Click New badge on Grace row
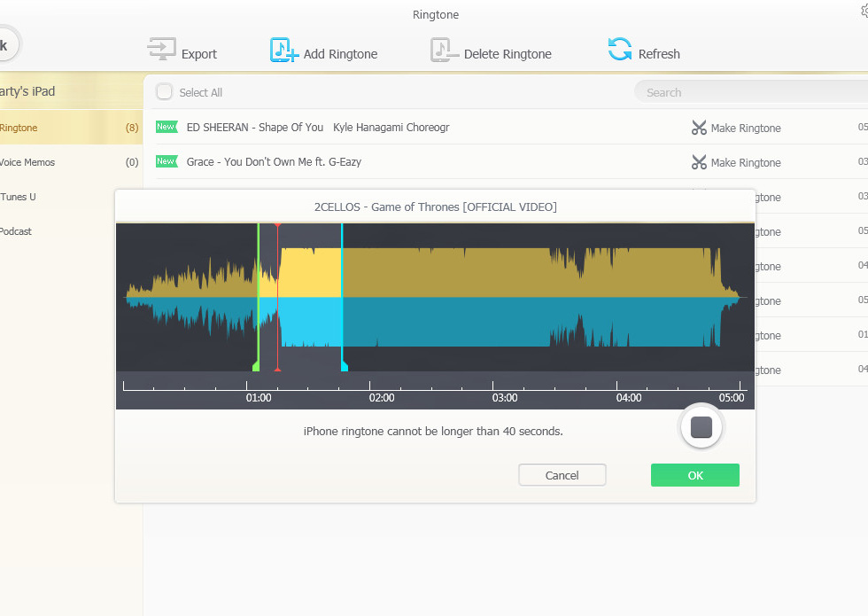The width and height of the screenshot is (868, 616). tap(167, 161)
